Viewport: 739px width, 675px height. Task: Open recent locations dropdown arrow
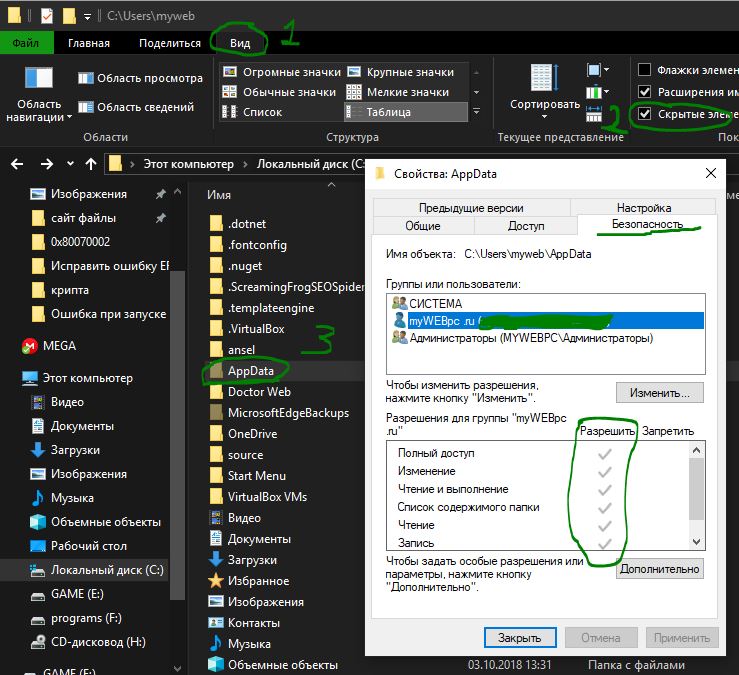pos(70,164)
